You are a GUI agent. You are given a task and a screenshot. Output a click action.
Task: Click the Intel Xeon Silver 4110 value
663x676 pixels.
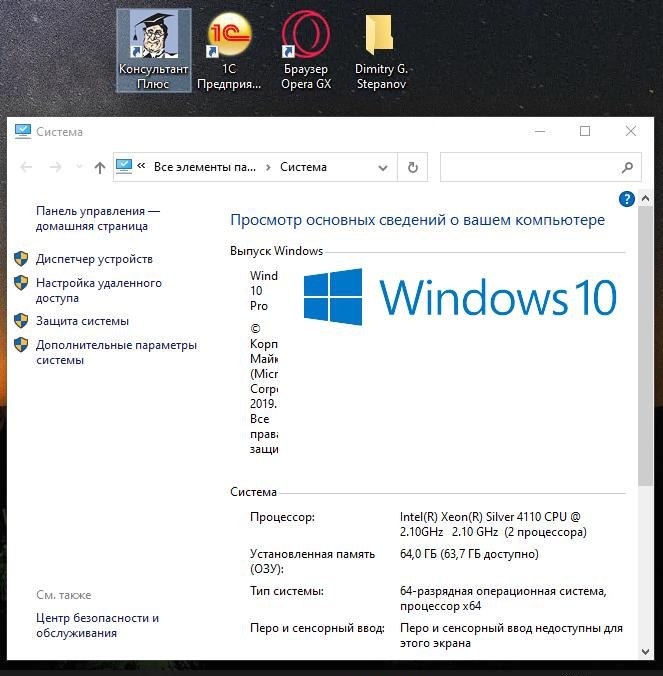[493, 524]
